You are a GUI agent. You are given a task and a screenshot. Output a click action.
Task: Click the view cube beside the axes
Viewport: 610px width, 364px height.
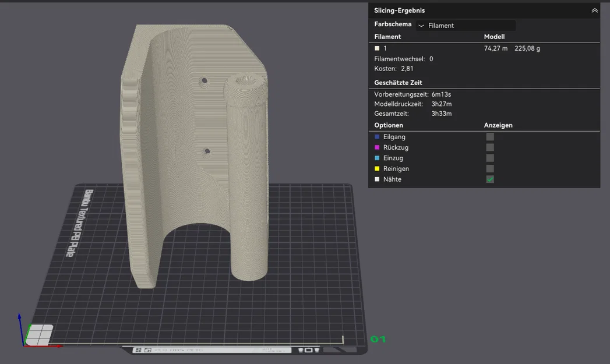pyautogui.click(x=39, y=335)
